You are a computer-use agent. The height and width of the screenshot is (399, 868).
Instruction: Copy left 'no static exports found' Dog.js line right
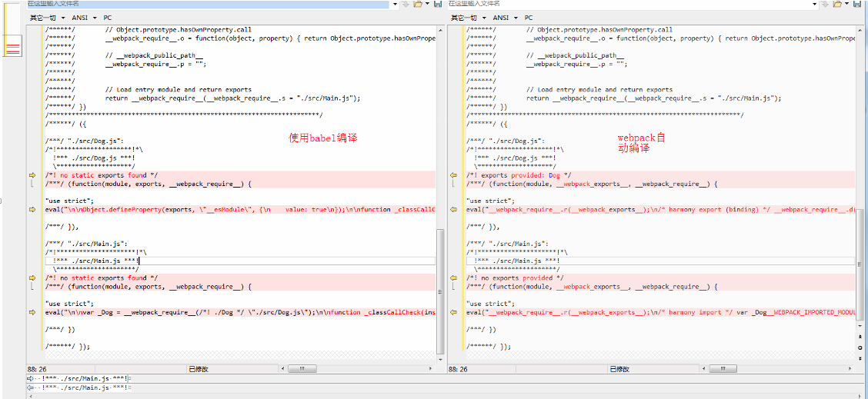[32, 175]
